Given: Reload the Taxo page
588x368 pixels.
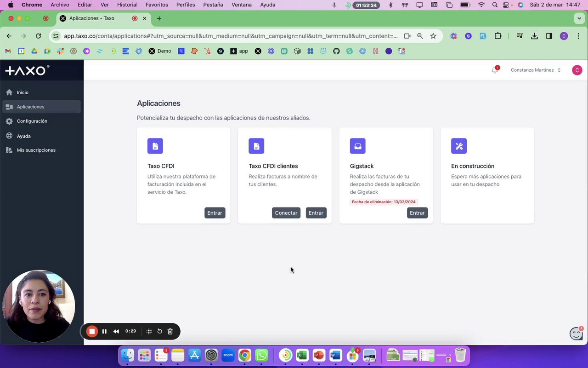Looking at the screenshot, I should [x=38, y=36].
